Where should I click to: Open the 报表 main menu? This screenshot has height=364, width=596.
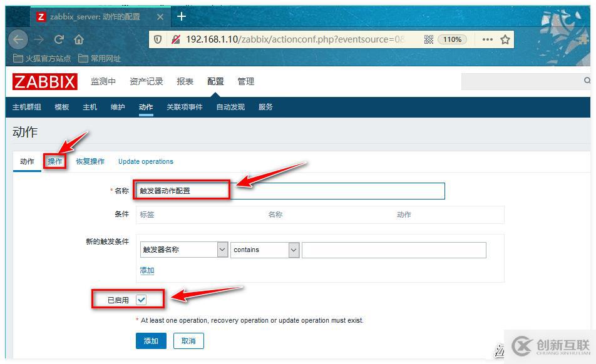pyautogui.click(x=185, y=81)
